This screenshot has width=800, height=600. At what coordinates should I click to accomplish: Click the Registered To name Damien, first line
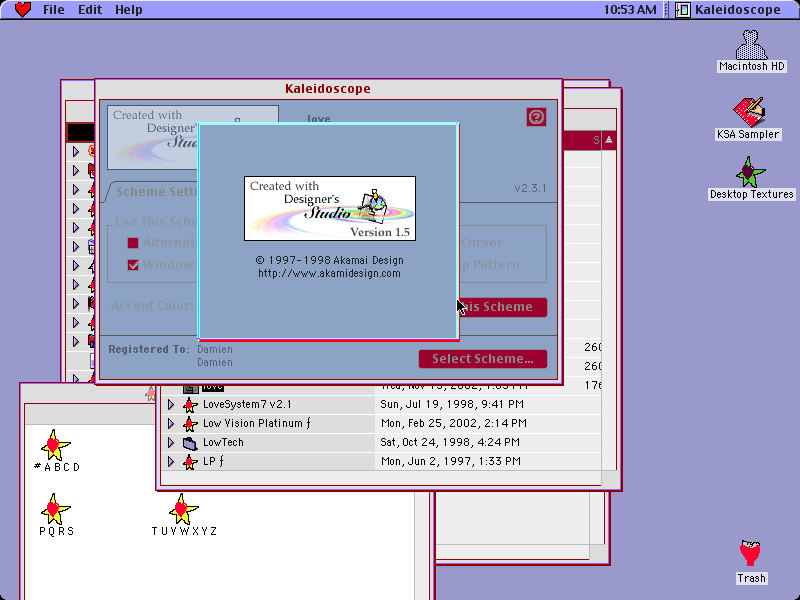point(215,349)
